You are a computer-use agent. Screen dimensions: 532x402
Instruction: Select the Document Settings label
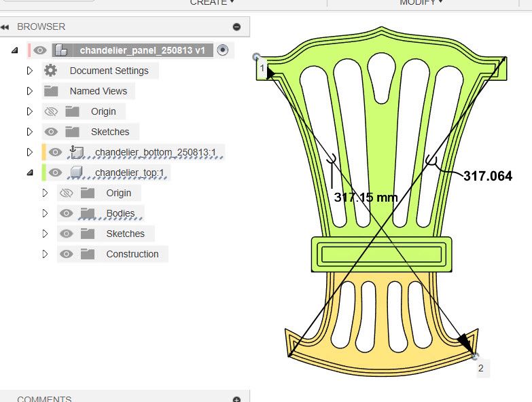[109, 71]
